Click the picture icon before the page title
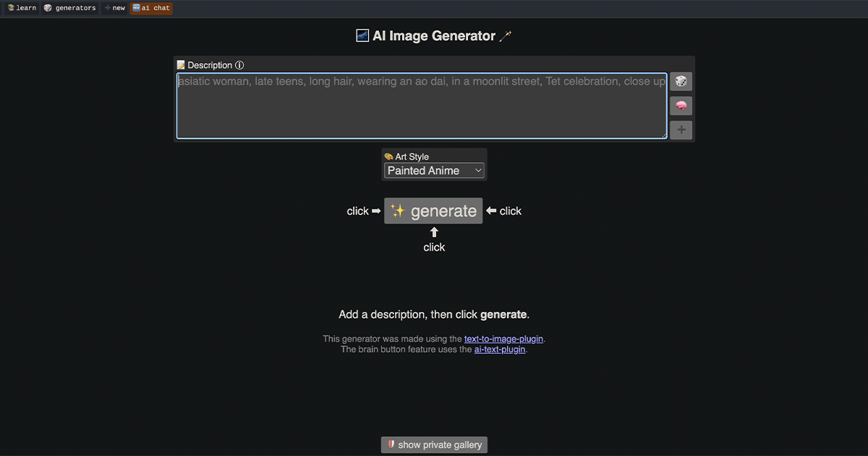Image resolution: width=868 pixels, height=456 pixels. [x=362, y=35]
